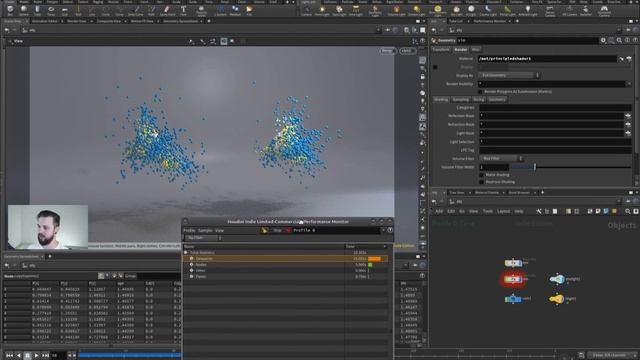Select the Font shelf tool
The height and width of the screenshot is (360, 640).
click(x=183, y=10)
